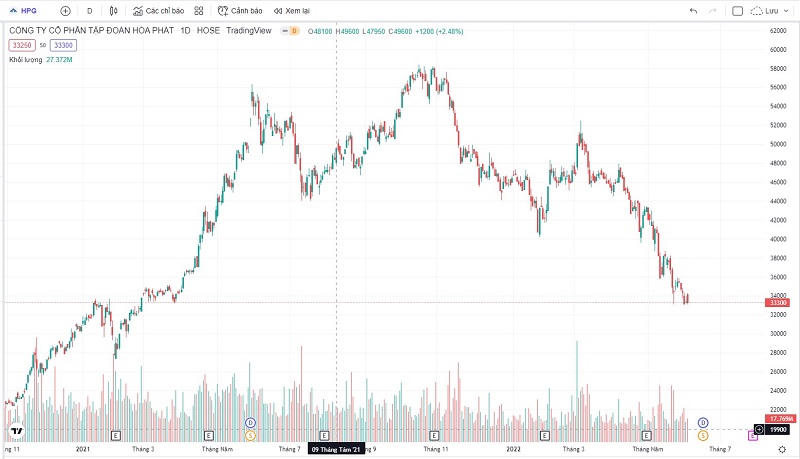
Task: Click the TradingView logo on chart
Action: pyautogui.click(x=16, y=431)
